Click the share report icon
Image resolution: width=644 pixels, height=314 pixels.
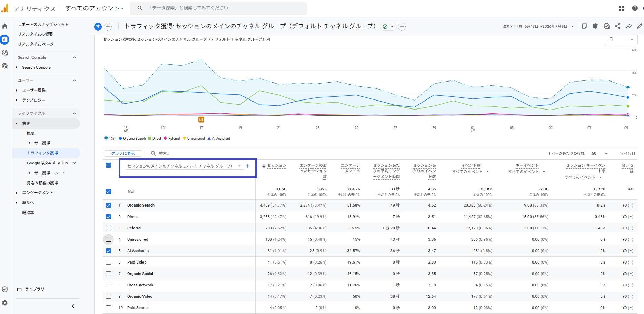coord(617,26)
